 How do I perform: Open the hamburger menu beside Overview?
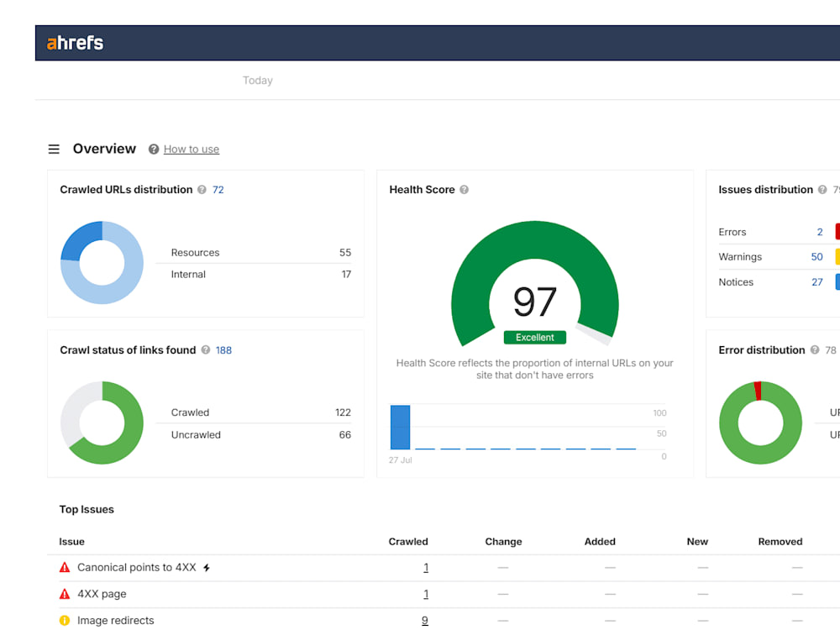coord(54,149)
